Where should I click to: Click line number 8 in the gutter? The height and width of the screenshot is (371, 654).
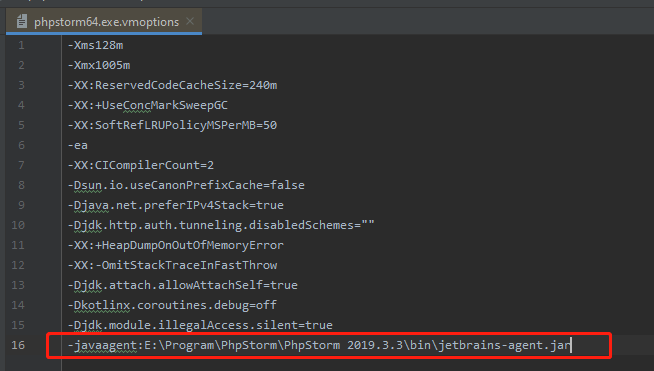21,185
